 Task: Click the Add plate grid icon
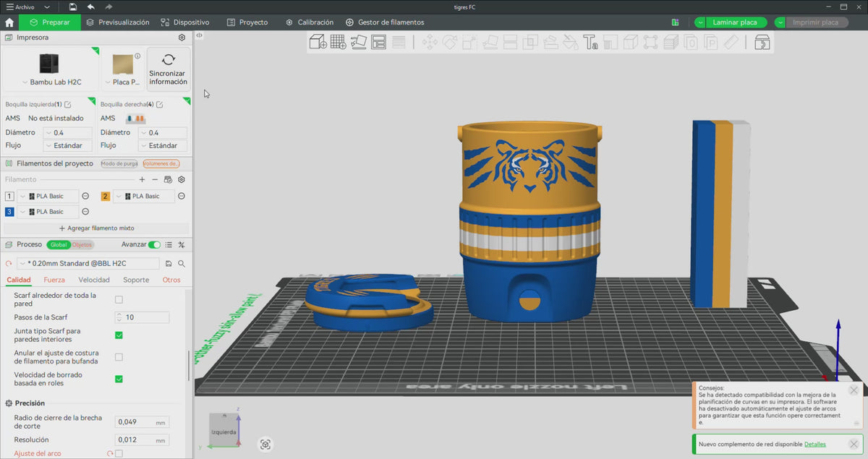338,42
